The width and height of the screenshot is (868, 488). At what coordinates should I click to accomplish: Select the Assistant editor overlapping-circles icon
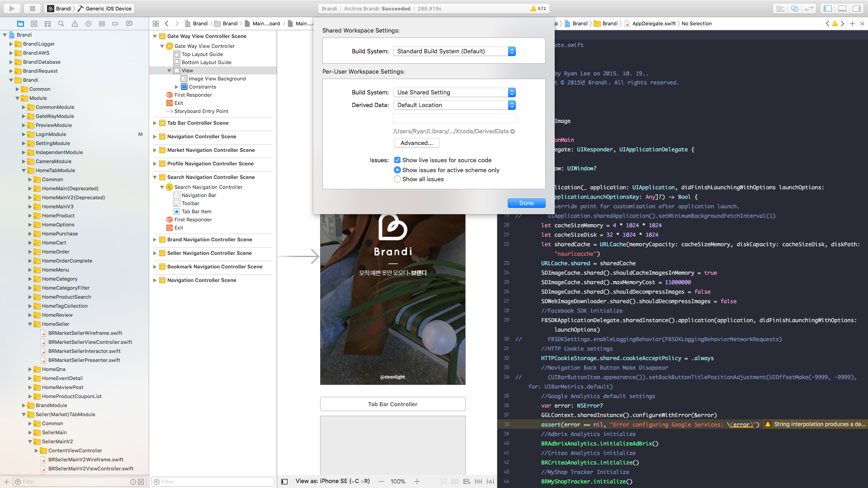(794, 8)
